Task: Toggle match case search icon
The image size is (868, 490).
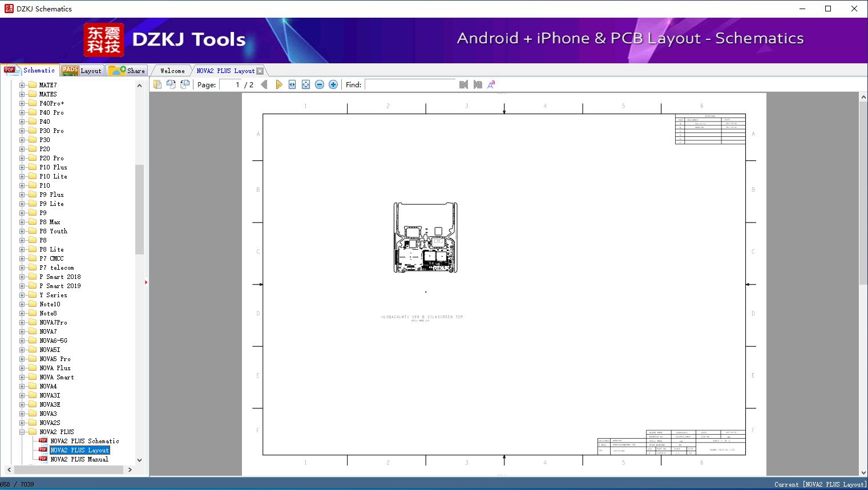Action: point(491,84)
